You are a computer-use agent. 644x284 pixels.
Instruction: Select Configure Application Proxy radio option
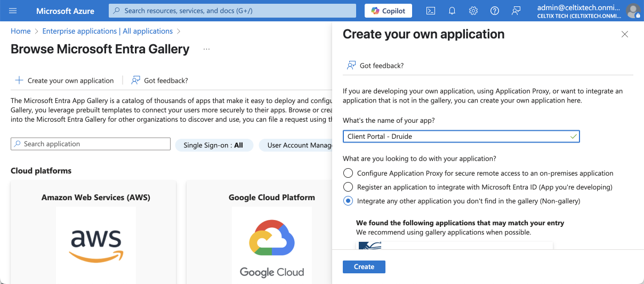pos(348,173)
